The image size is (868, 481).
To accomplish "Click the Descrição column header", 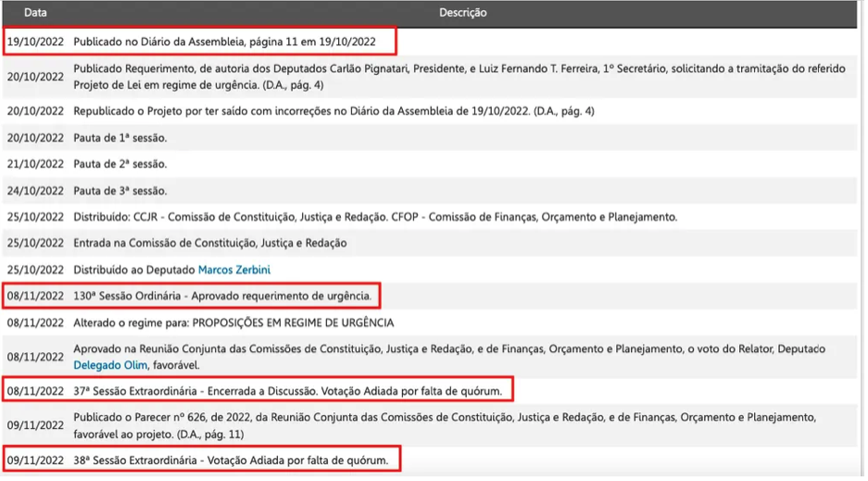I will [x=463, y=13].
